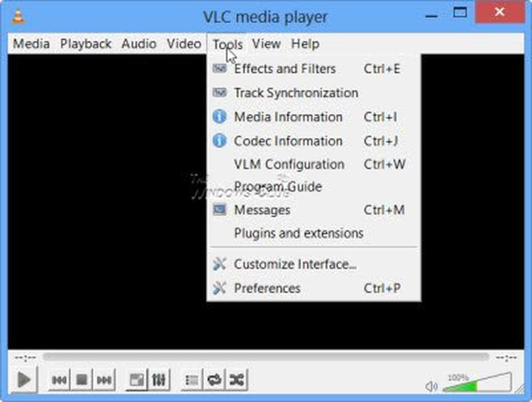Viewport: 532px width, 402px height.
Task: Mute audio using speaker icon
Action: 431,386
